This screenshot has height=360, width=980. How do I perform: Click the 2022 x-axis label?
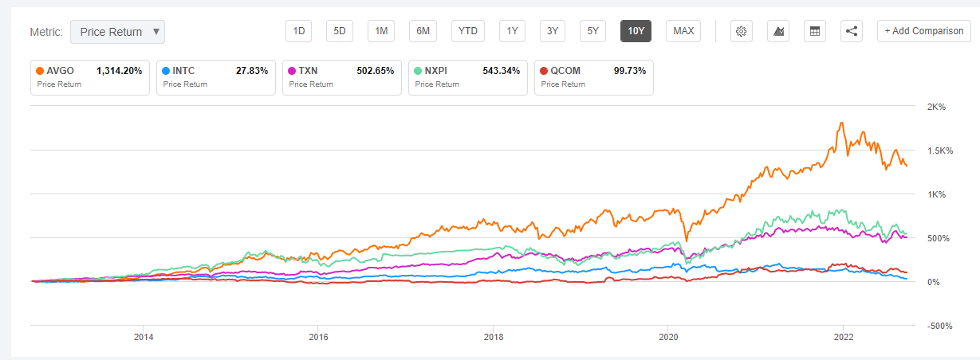coord(844,337)
